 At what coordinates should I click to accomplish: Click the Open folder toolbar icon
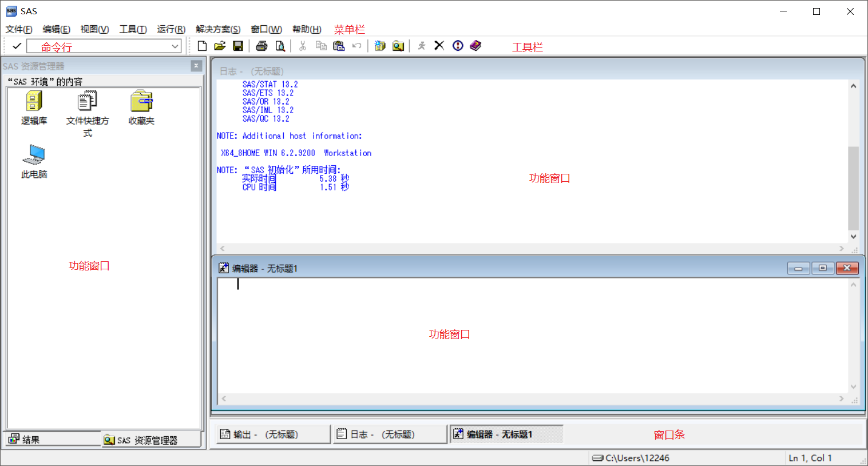[x=220, y=46]
